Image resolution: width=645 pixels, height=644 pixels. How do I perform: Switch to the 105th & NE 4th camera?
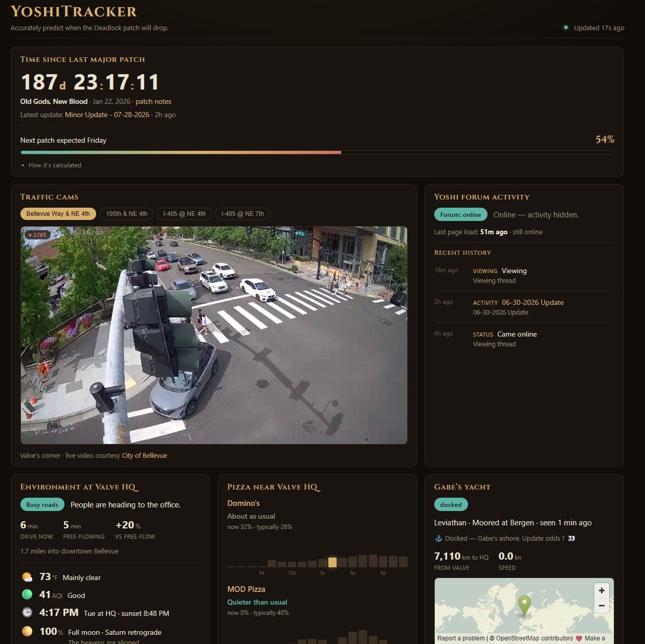(x=126, y=214)
